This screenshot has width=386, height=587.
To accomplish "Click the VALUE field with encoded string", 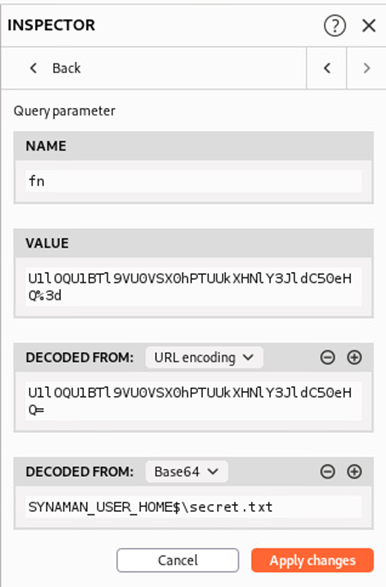I will coord(194,287).
